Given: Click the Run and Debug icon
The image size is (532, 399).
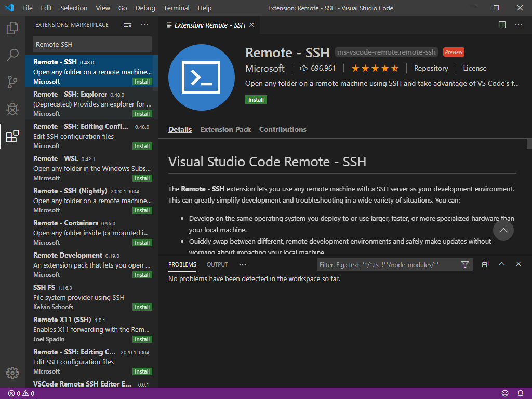Looking at the screenshot, I should click(12, 108).
